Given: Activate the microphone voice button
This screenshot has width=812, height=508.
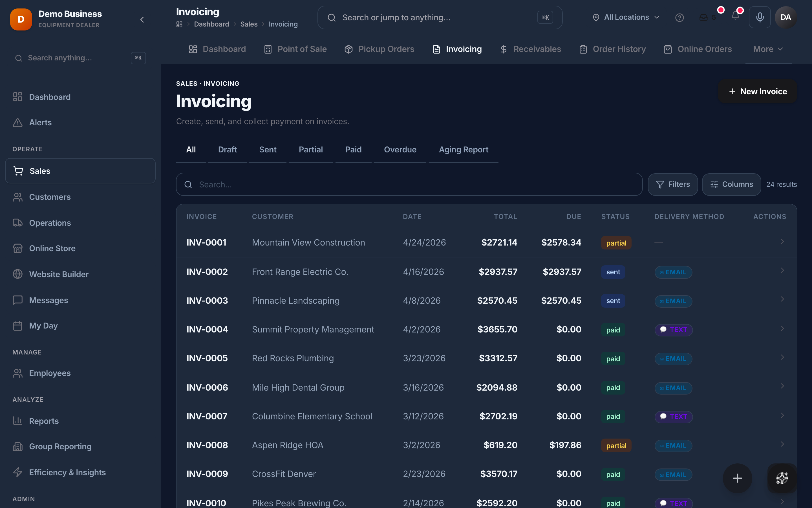Looking at the screenshot, I should pyautogui.click(x=760, y=17).
